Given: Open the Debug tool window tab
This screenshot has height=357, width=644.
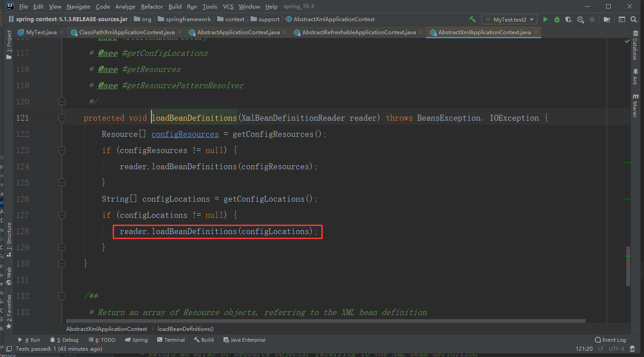Looking at the screenshot, I should point(64,340).
